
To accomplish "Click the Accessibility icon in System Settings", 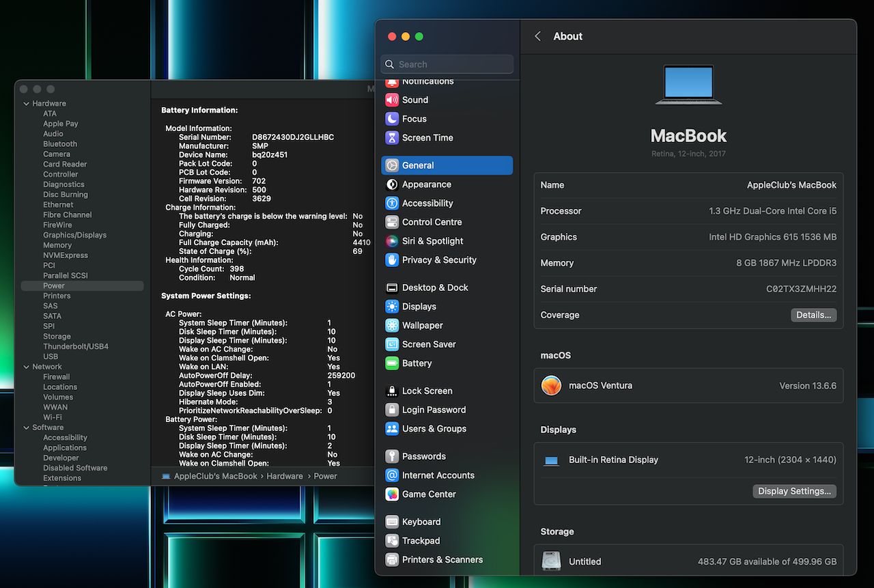I will coord(392,203).
